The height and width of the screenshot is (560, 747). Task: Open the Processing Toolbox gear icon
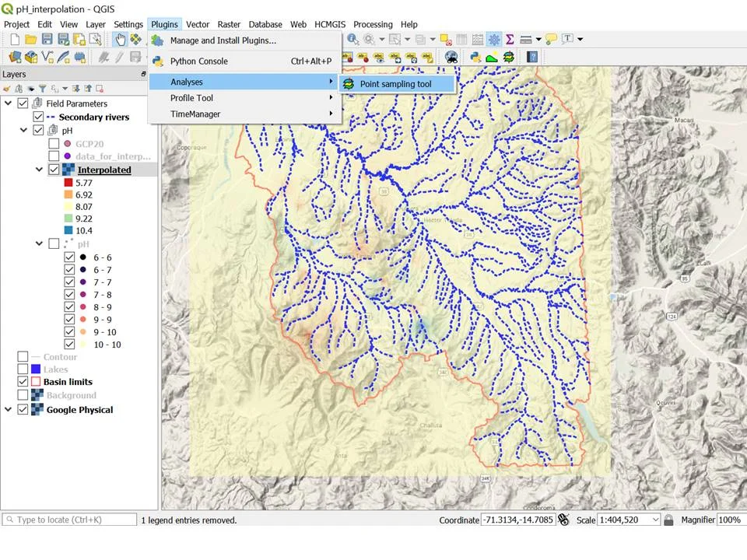click(x=494, y=39)
